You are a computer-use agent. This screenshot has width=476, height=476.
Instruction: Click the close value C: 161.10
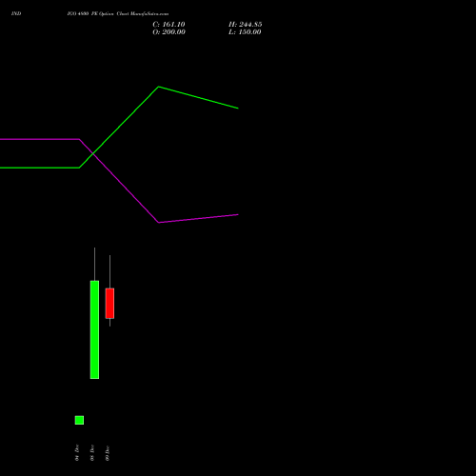click(x=169, y=25)
